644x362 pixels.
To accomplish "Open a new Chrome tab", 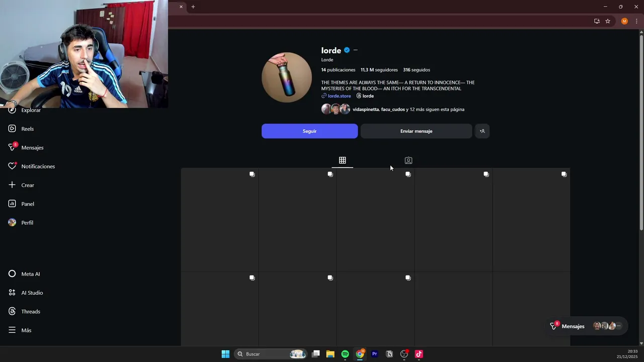I will [x=193, y=7].
